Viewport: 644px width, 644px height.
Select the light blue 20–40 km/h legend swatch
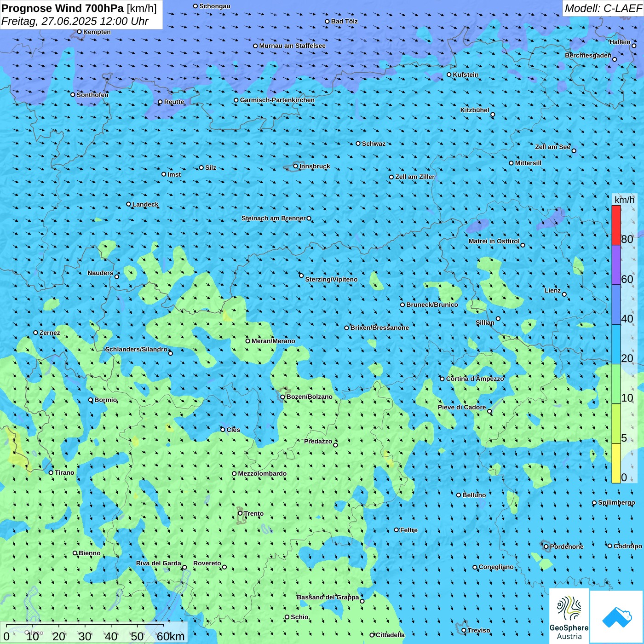pyautogui.click(x=616, y=345)
